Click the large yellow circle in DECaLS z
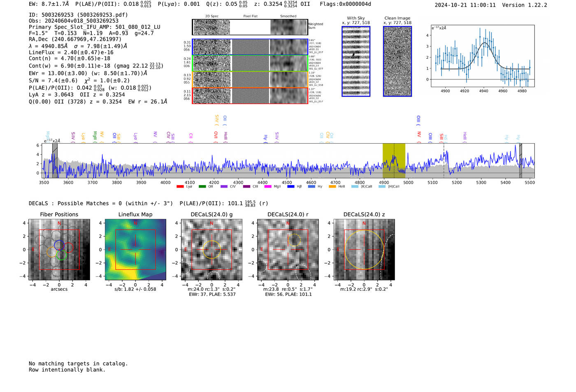Image resolution: width=576 pixels, height=392 pixels. pos(364,249)
